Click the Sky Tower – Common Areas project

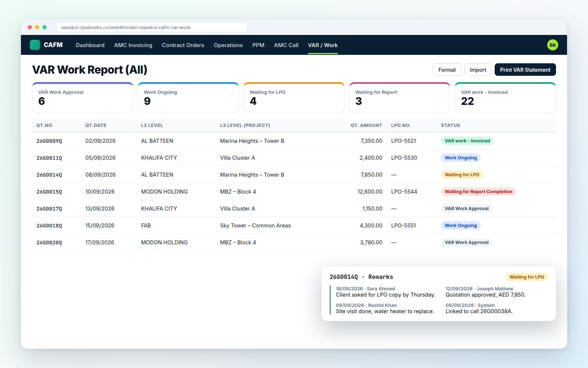pos(255,226)
